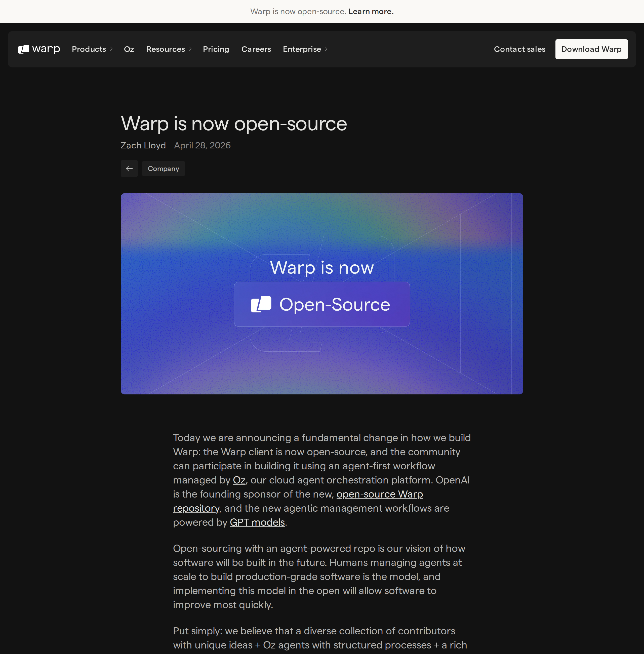Click the article title heading

click(x=234, y=124)
